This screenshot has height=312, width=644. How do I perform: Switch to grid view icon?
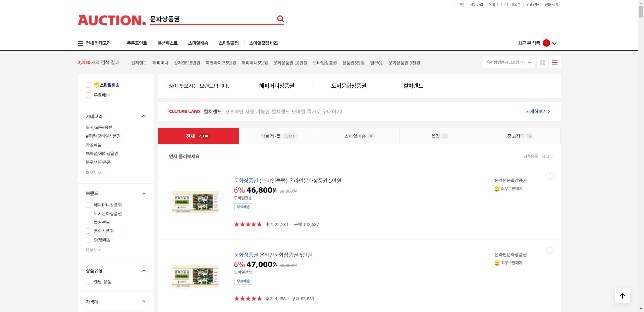pos(543,62)
